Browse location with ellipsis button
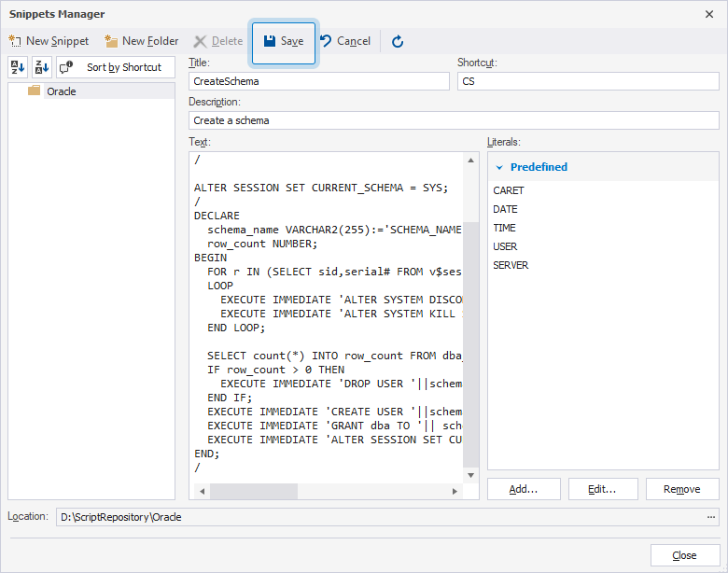The image size is (728, 573). (x=711, y=517)
